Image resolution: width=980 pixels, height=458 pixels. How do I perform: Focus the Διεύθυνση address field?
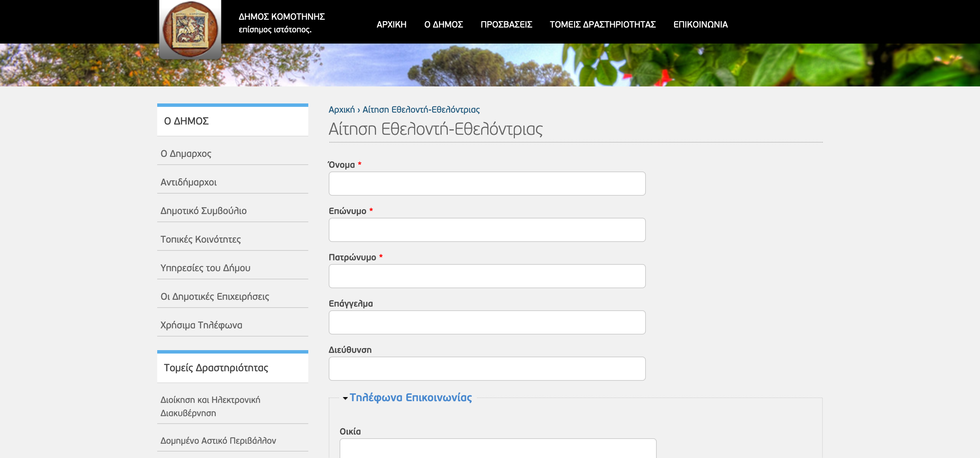point(487,369)
